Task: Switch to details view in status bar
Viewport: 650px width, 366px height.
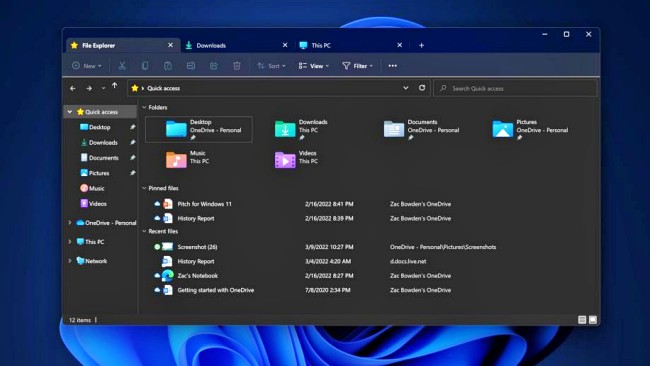Action: [x=582, y=320]
